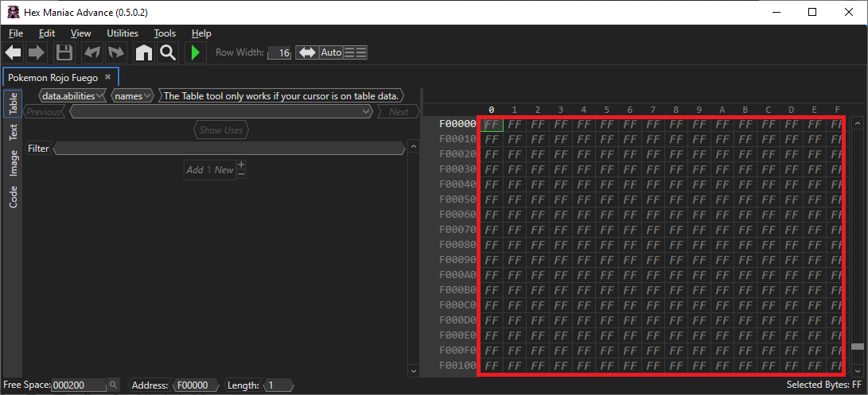Click the Forward arrow toolbar icon
Viewport: 868px width, 395px height.
tap(36, 53)
